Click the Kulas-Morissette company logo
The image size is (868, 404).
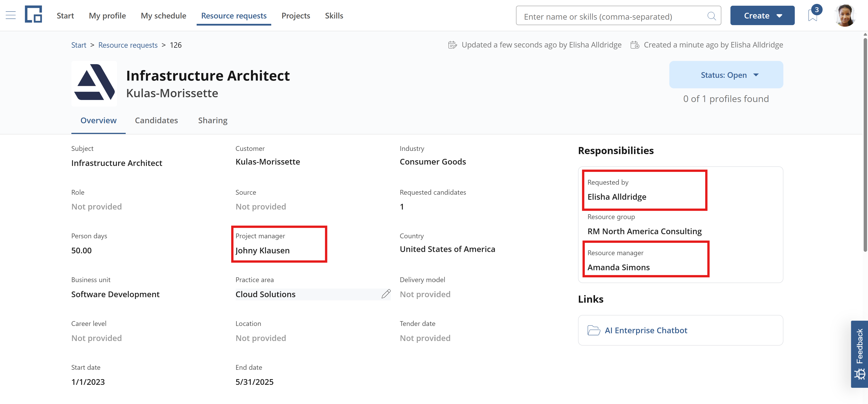pyautogui.click(x=94, y=83)
